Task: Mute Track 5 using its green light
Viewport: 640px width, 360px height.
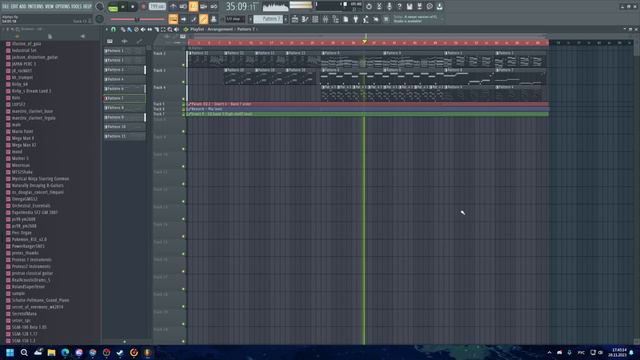Action: pyautogui.click(x=183, y=104)
